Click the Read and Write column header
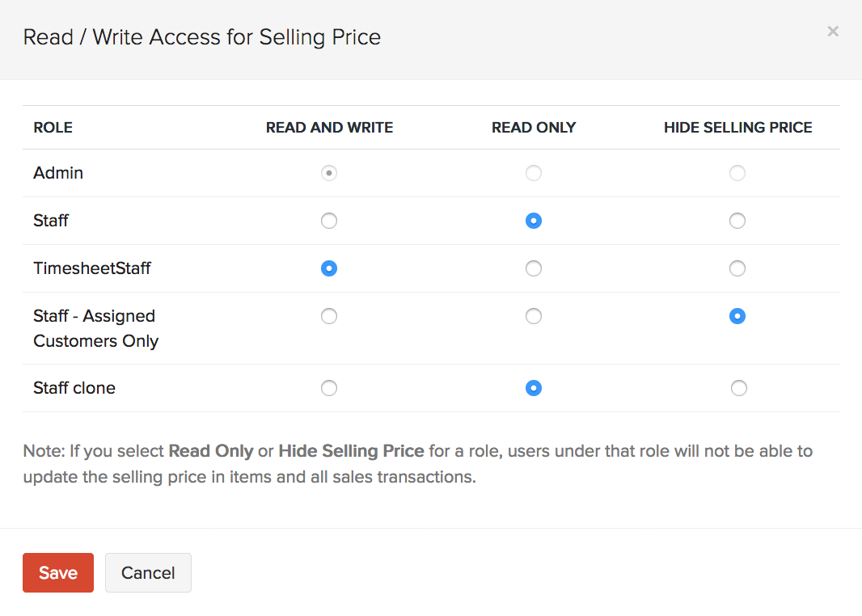 pyautogui.click(x=329, y=128)
